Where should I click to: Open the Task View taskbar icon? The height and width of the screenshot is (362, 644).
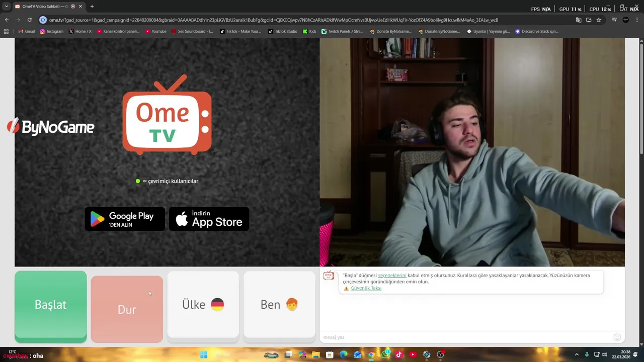pyautogui.click(x=288, y=354)
